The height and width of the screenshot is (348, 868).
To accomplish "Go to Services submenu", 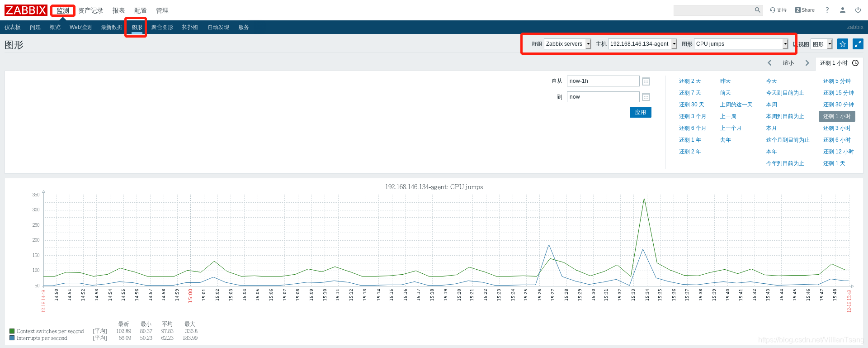I will (x=244, y=27).
